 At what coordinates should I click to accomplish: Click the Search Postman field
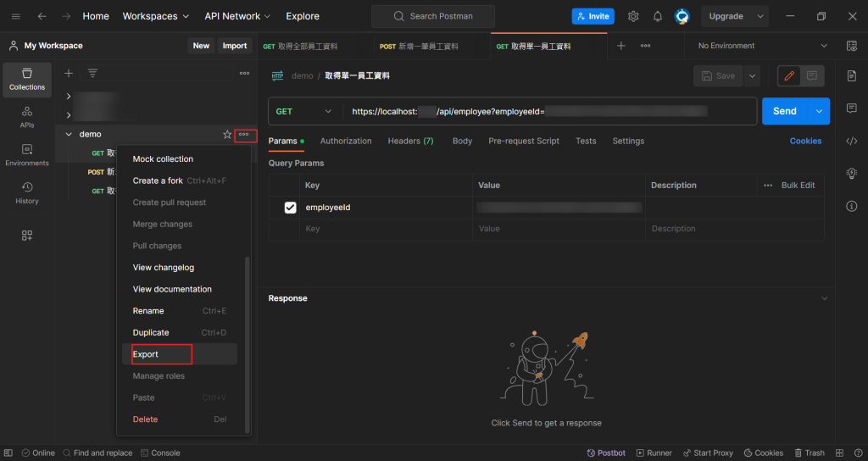[x=433, y=17]
